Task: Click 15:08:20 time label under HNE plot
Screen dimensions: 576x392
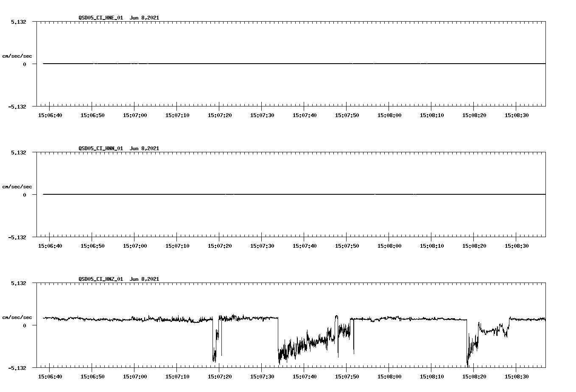Action: pos(474,115)
